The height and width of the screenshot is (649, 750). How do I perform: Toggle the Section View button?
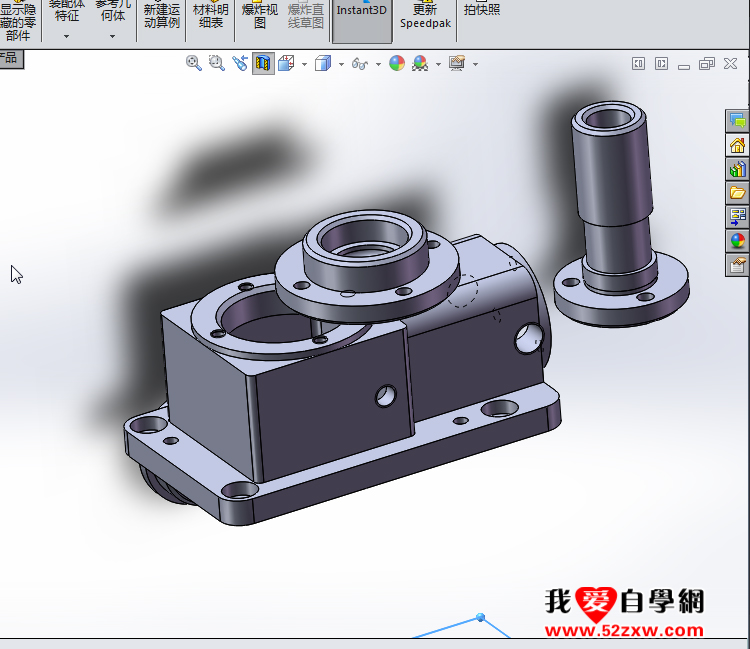click(263, 63)
